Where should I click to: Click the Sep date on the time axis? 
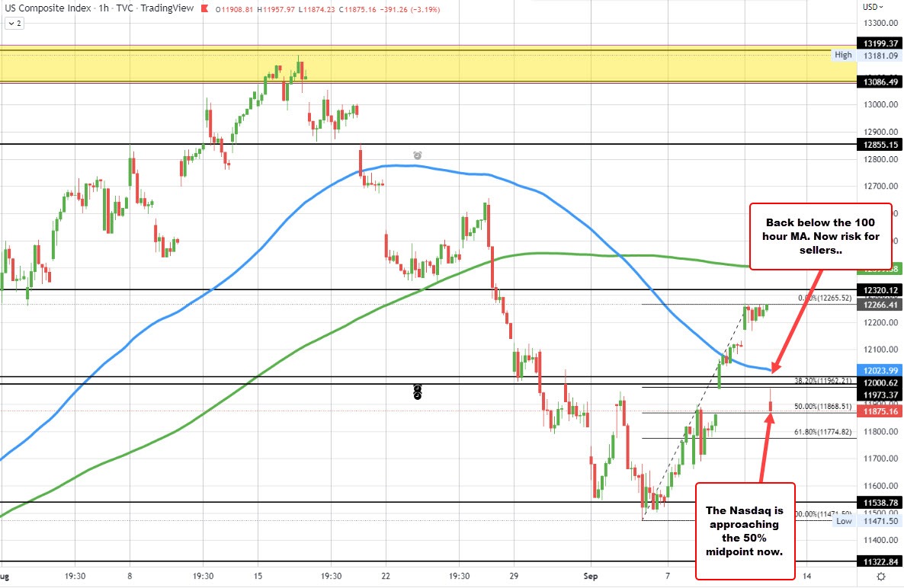point(591,576)
